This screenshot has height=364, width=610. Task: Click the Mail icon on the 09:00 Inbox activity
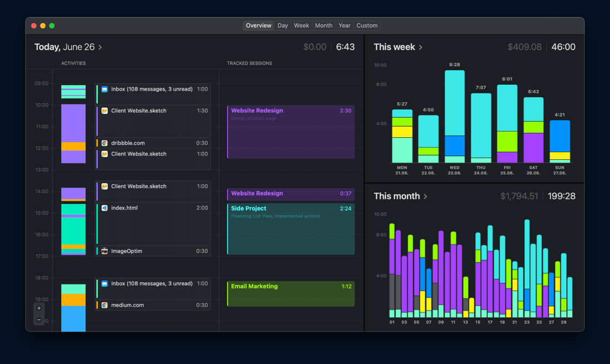pyautogui.click(x=105, y=89)
